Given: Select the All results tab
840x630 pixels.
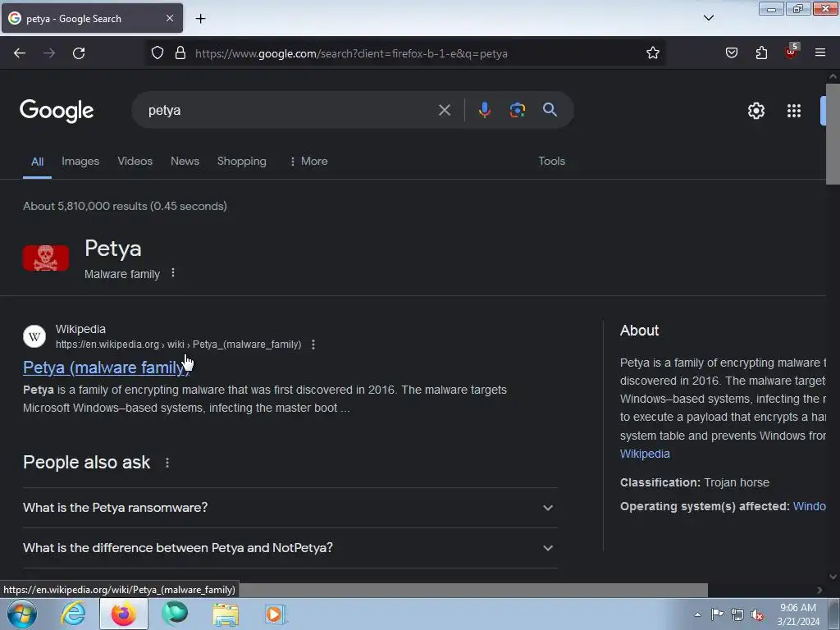Looking at the screenshot, I should click(37, 162).
